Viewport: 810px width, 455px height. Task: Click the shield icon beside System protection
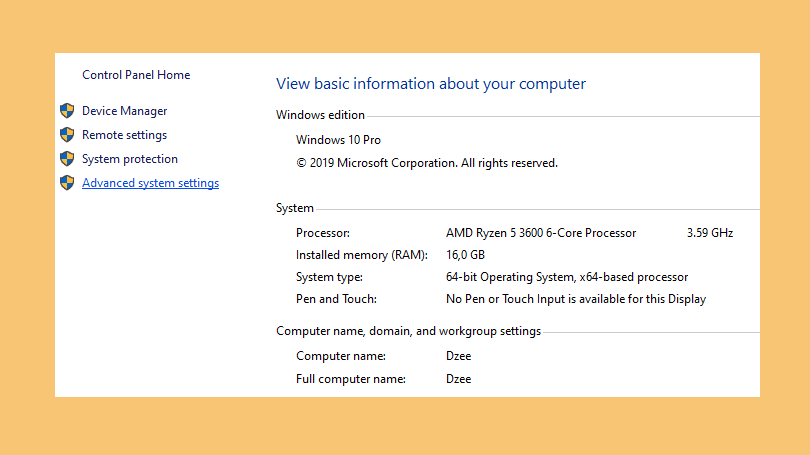tap(67, 159)
